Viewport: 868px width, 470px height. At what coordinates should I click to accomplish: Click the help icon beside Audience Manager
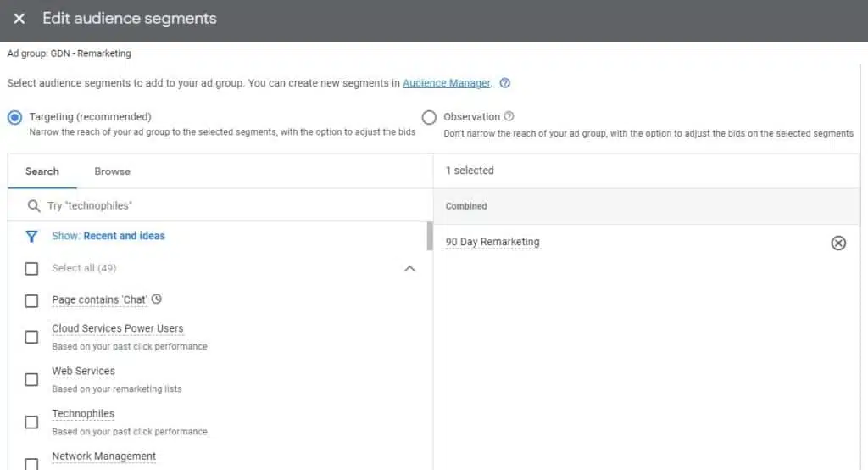point(505,83)
